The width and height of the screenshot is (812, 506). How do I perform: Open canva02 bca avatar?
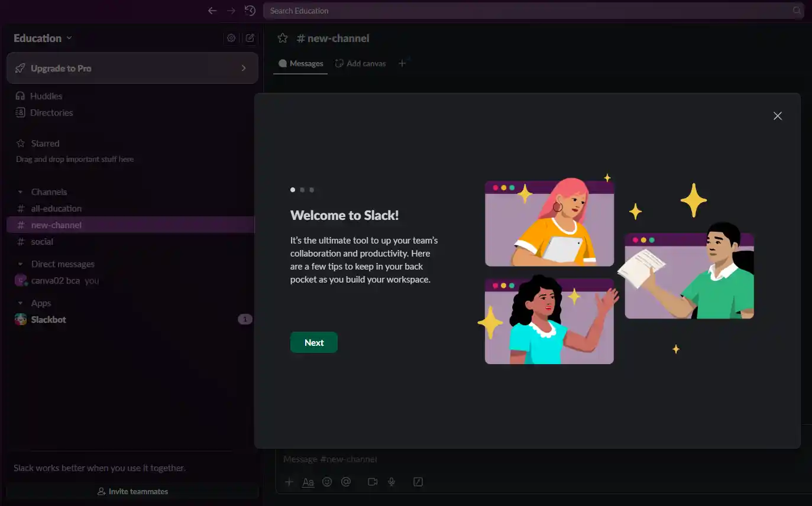click(21, 281)
